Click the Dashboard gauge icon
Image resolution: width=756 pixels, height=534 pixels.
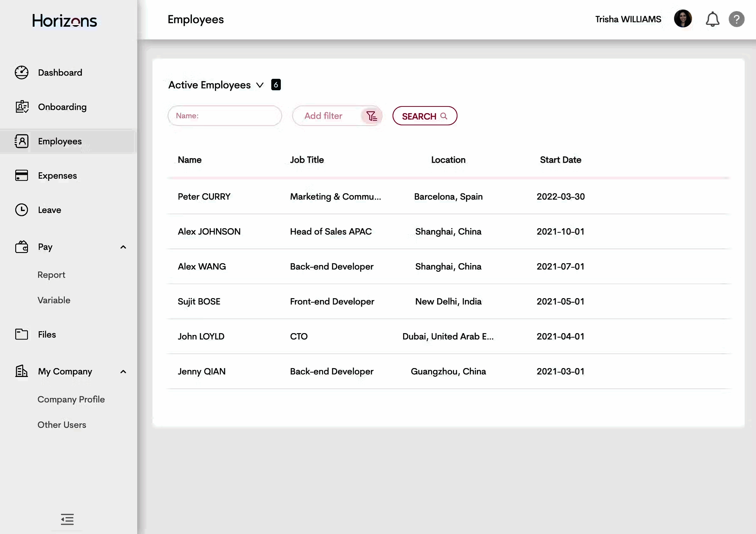[x=22, y=72]
